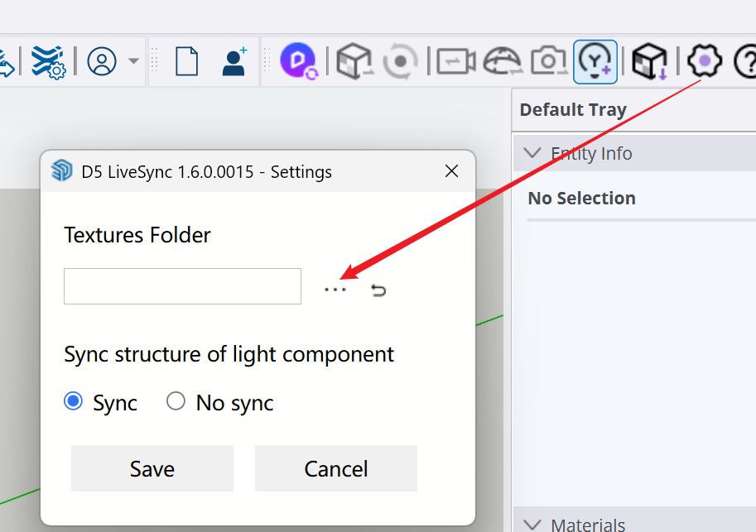
Task: Select the No sync radio button
Action: click(x=176, y=402)
